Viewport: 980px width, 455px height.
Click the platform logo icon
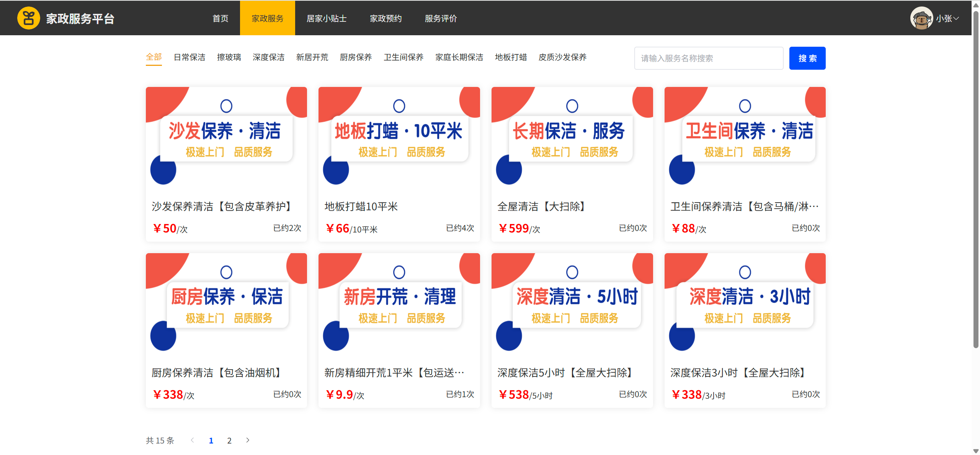(x=28, y=18)
